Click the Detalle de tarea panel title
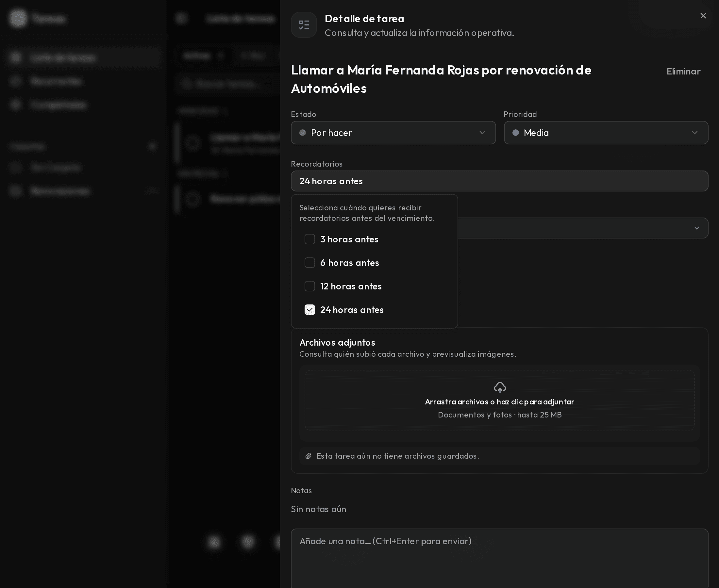 364,19
